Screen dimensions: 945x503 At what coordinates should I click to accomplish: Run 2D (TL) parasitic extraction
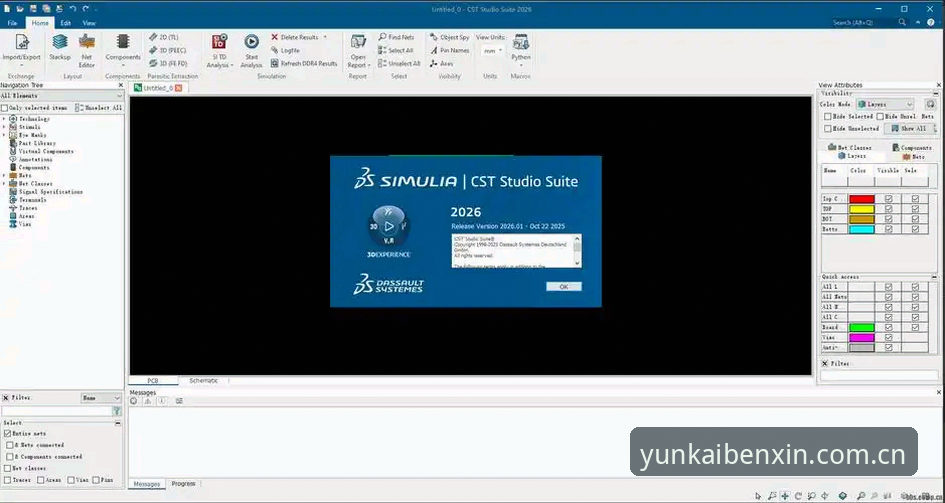tap(164, 37)
